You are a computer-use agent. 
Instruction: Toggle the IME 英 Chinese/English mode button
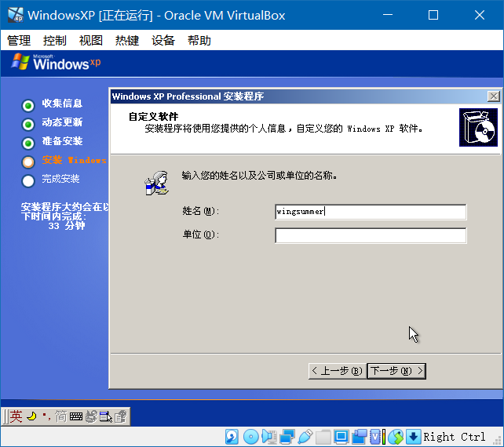[x=16, y=416]
